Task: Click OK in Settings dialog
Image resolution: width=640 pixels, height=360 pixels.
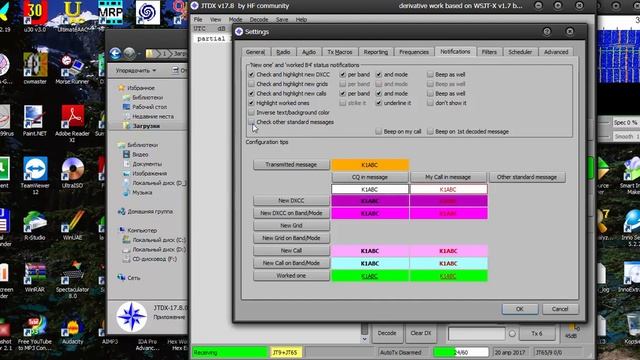Action: point(519,309)
